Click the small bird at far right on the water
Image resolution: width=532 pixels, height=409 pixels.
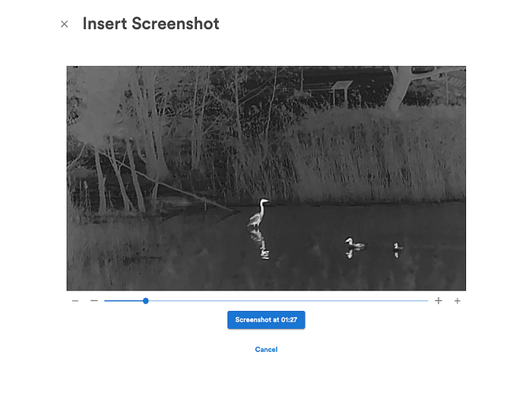397,246
